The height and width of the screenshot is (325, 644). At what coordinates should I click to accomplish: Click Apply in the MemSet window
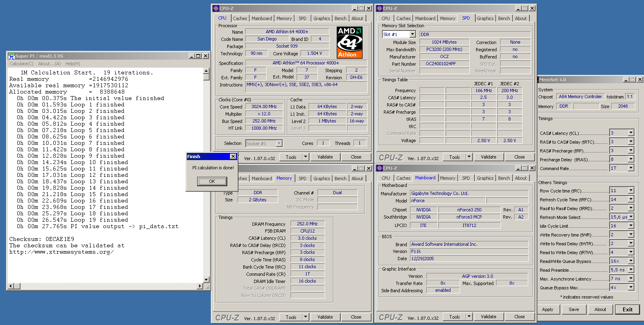tap(547, 309)
